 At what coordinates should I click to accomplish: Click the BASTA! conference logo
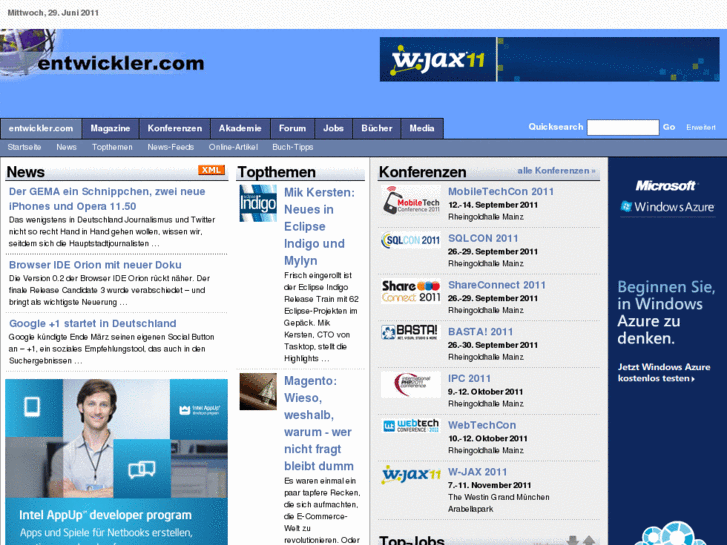411,332
